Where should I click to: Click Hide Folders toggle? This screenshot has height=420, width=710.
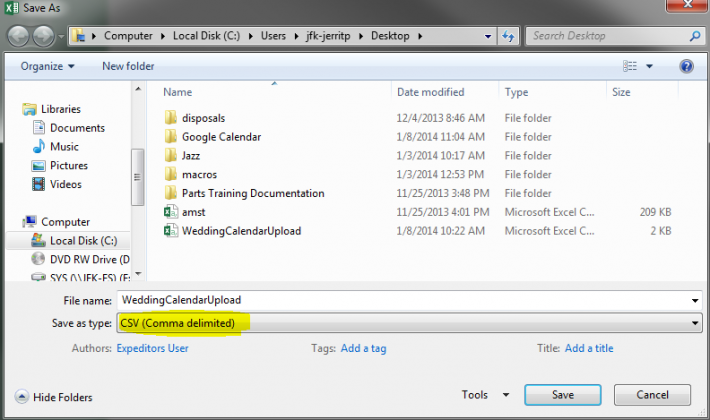coord(57,397)
